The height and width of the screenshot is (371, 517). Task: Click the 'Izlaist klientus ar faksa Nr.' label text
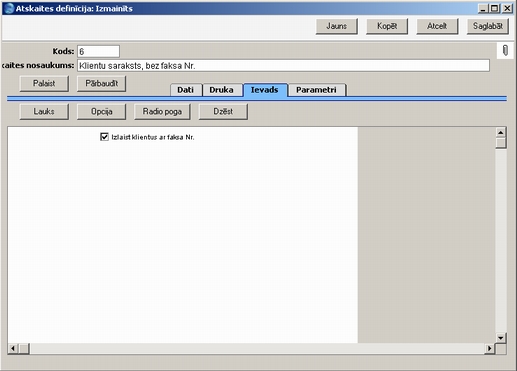(x=153, y=137)
